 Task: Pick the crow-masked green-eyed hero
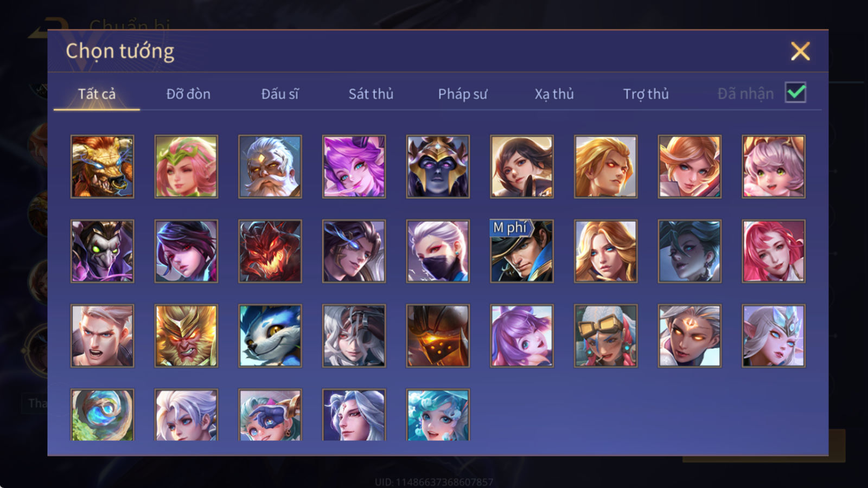(102, 251)
